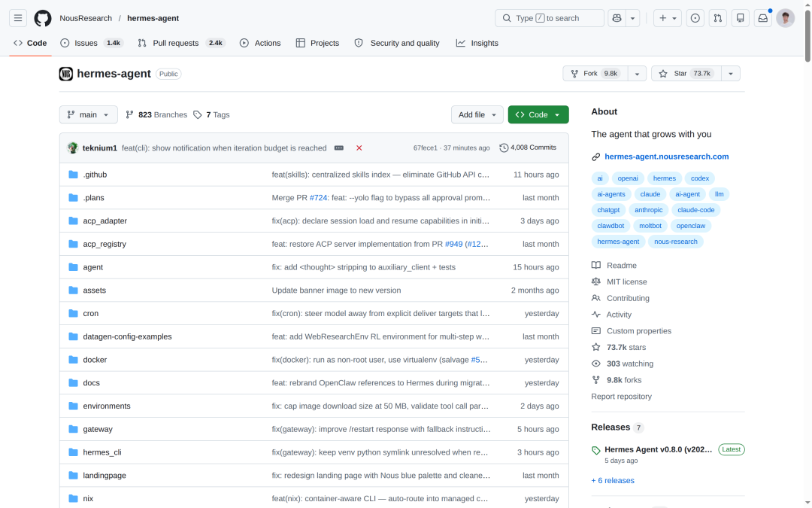Open Security and quality tab
The height and width of the screenshot is (508, 812).
click(x=397, y=43)
